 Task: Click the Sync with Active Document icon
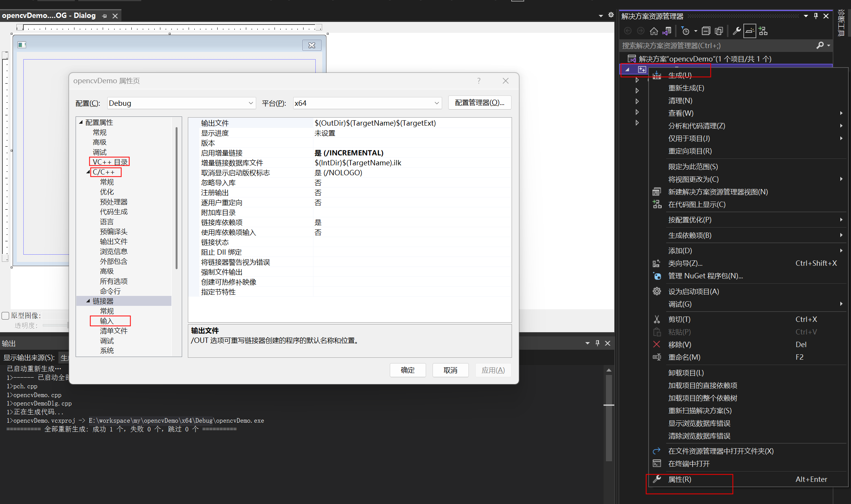[x=667, y=31]
